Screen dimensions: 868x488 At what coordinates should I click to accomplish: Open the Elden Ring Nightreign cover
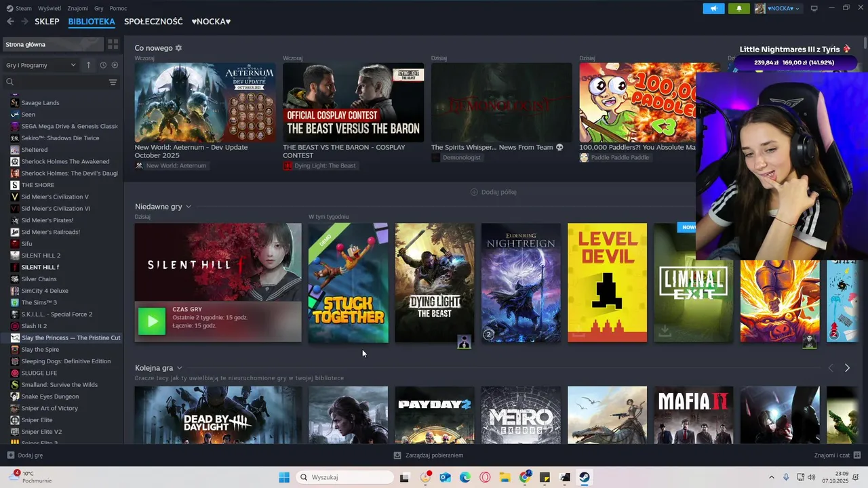point(521,283)
